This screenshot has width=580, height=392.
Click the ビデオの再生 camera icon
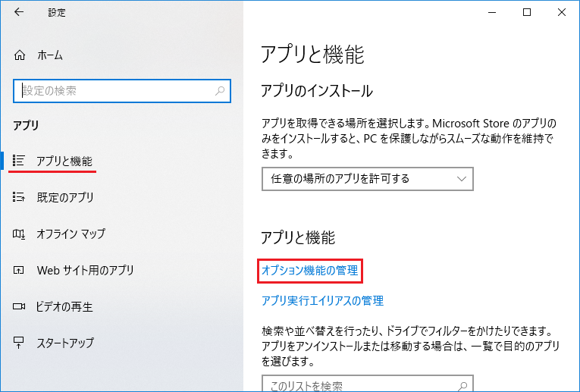point(20,306)
